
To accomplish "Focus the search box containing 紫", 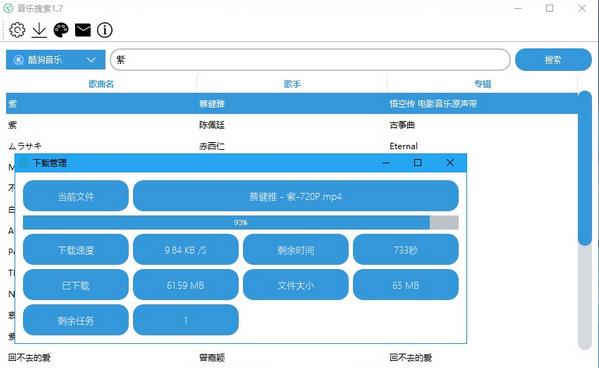I will click(310, 60).
